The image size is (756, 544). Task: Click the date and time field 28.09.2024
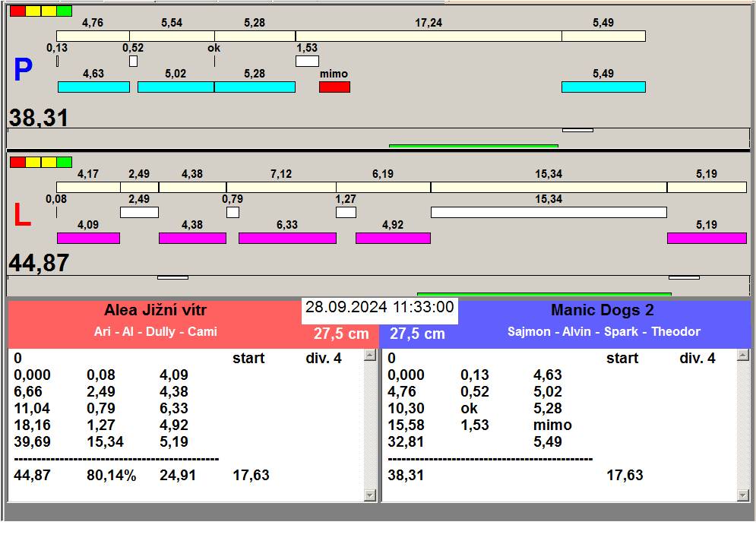pos(379,308)
